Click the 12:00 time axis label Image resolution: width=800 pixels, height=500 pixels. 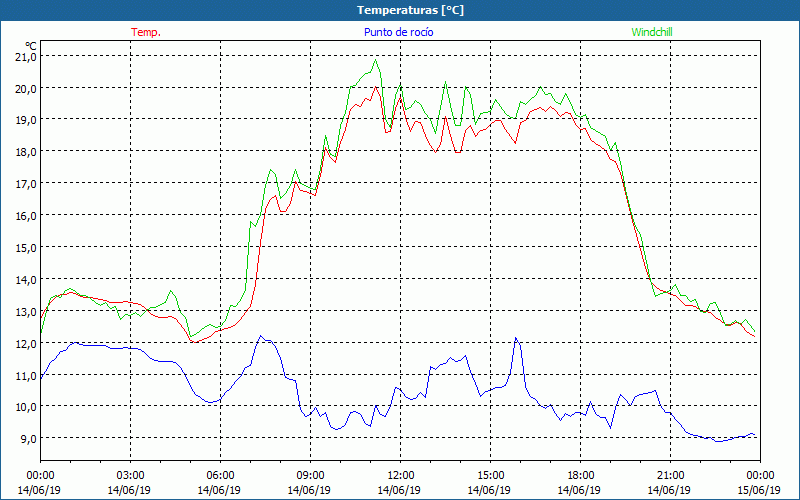pos(401,476)
